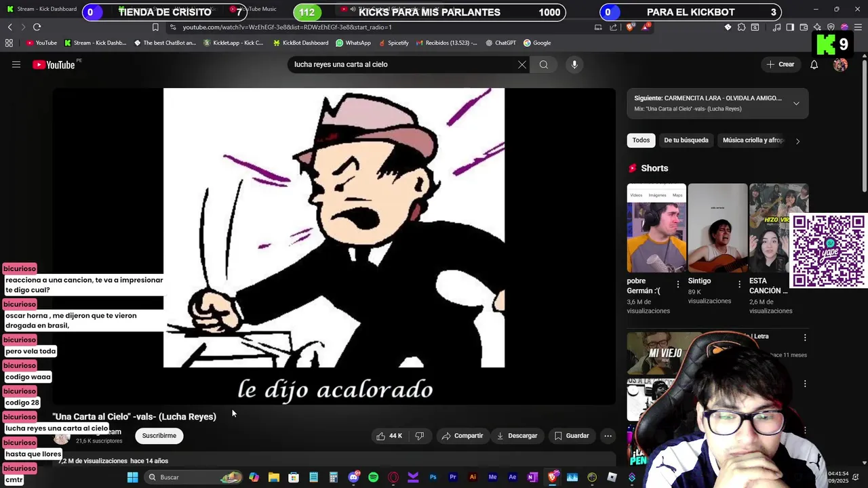Open the KickBot Dashboard bookmark
The height and width of the screenshot is (488, 868).
(300, 43)
